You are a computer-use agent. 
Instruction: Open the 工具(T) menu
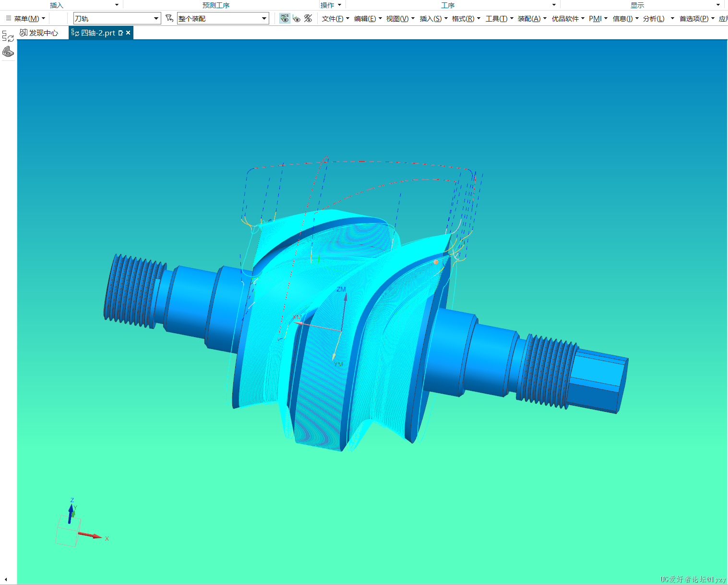click(499, 19)
